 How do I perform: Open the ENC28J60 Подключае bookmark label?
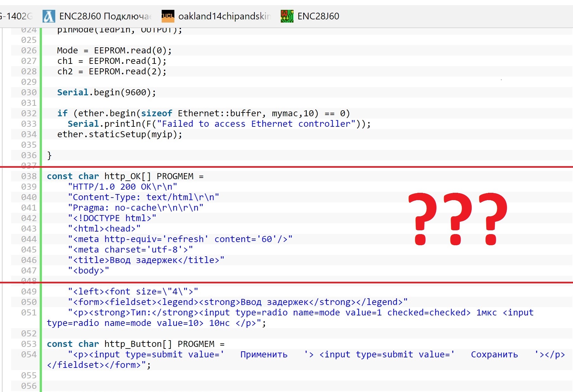point(105,16)
